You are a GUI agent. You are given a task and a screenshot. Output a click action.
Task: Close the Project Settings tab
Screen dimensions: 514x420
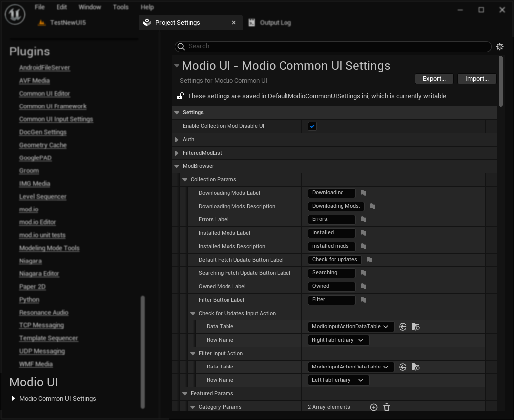pyautogui.click(x=234, y=23)
